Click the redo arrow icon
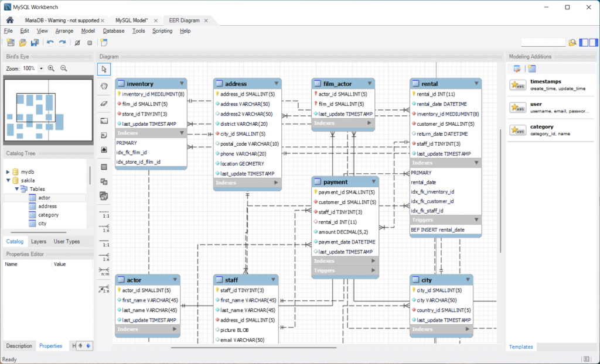Viewport: 600px width, 364px height. point(62,43)
